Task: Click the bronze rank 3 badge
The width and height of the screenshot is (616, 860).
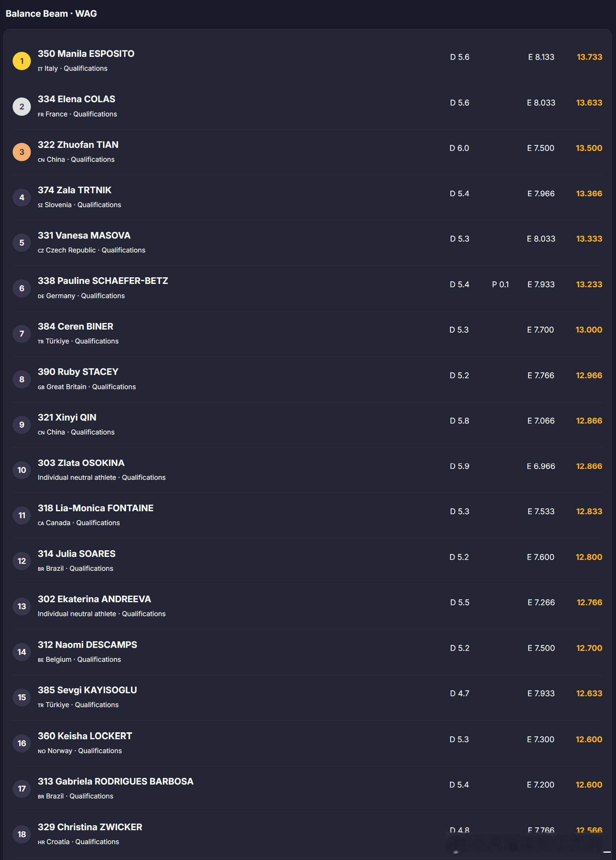Action: pos(22,152)
